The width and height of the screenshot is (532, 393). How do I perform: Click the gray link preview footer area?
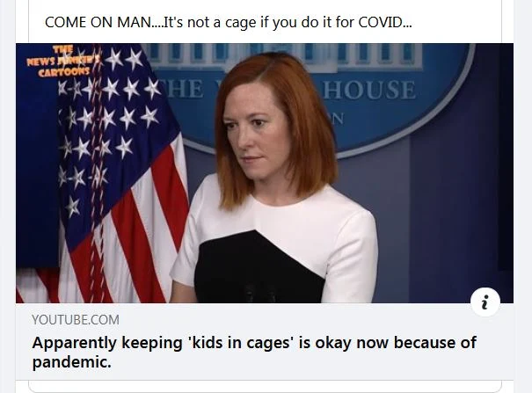265,341
